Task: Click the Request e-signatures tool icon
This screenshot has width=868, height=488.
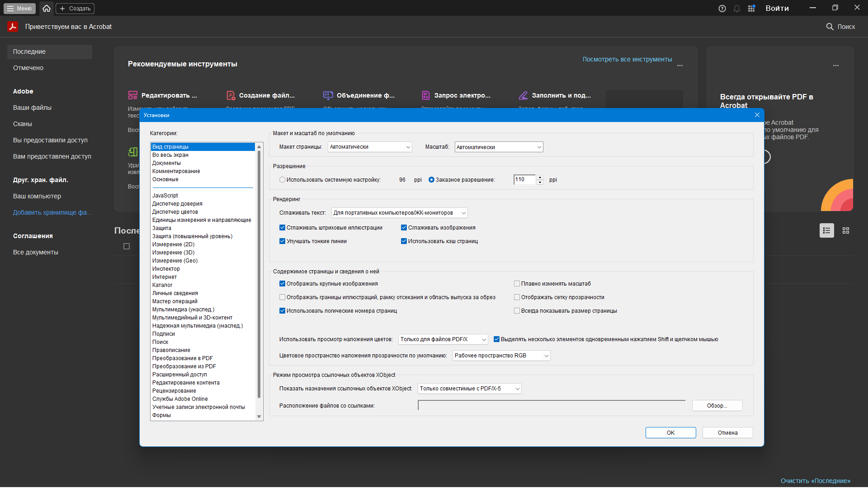Action: coord(425,95)
